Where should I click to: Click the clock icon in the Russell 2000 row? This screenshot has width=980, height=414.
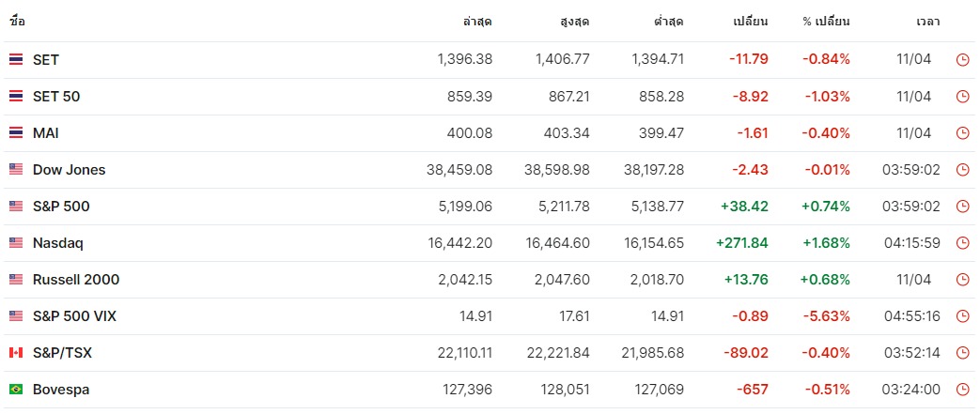pos(962,281)
